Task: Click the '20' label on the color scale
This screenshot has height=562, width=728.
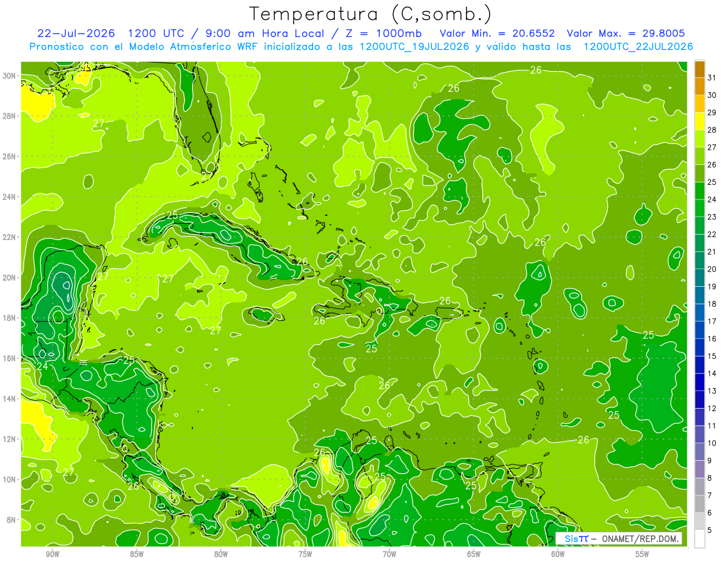Action: click(712, 269)
